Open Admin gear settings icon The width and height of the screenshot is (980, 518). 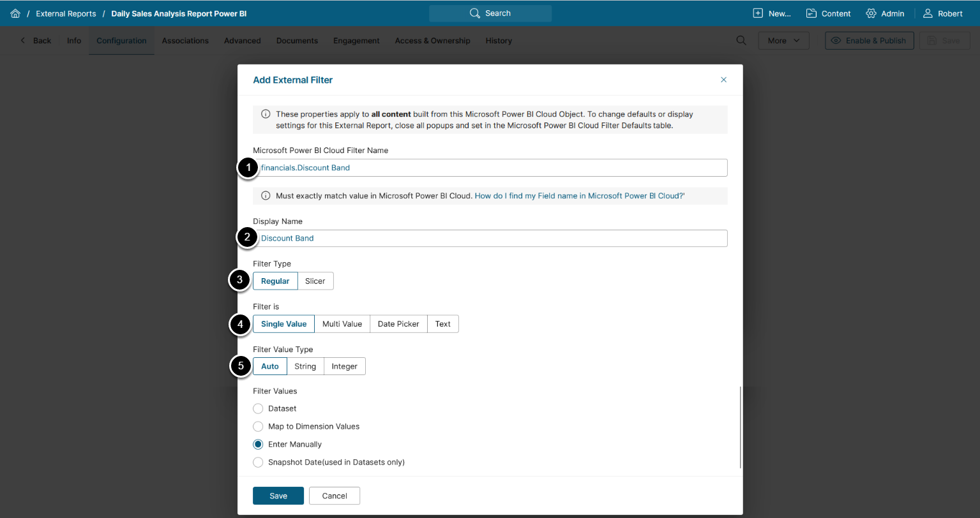pyautogui.click(x=871, y=13)
